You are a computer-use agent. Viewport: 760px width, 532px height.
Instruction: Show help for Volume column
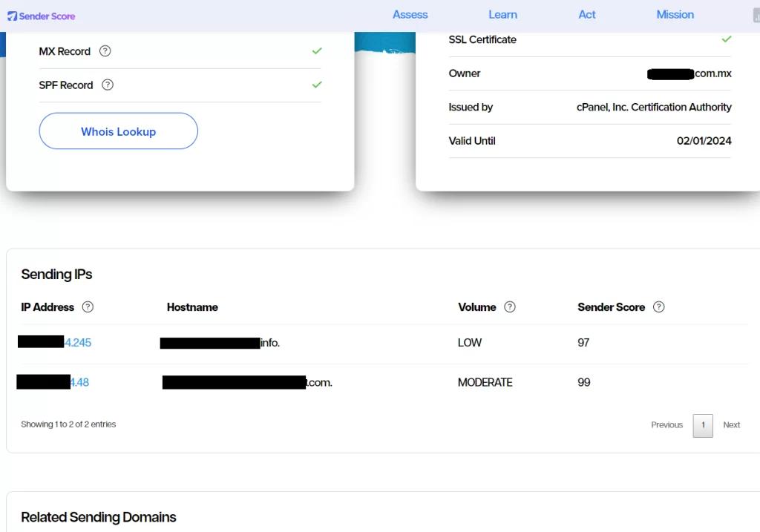click(510, 306)
